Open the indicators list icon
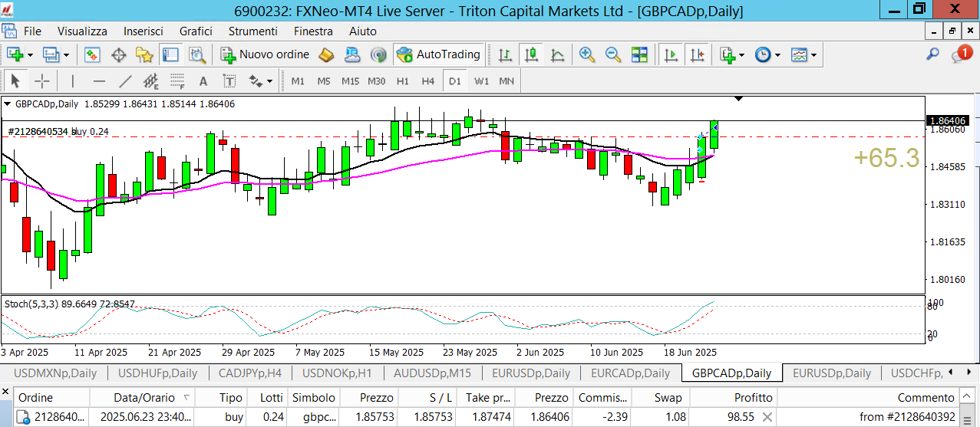 click(728, 54)
